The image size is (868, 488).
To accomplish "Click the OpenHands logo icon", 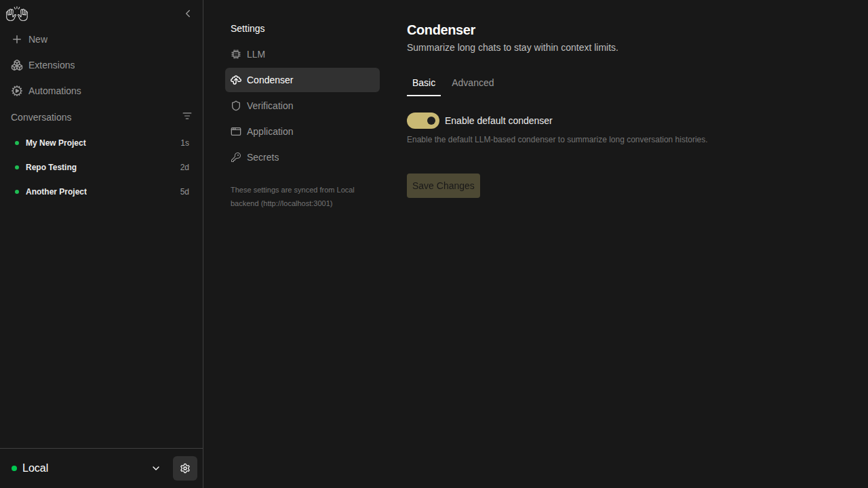I will point(17,14).
